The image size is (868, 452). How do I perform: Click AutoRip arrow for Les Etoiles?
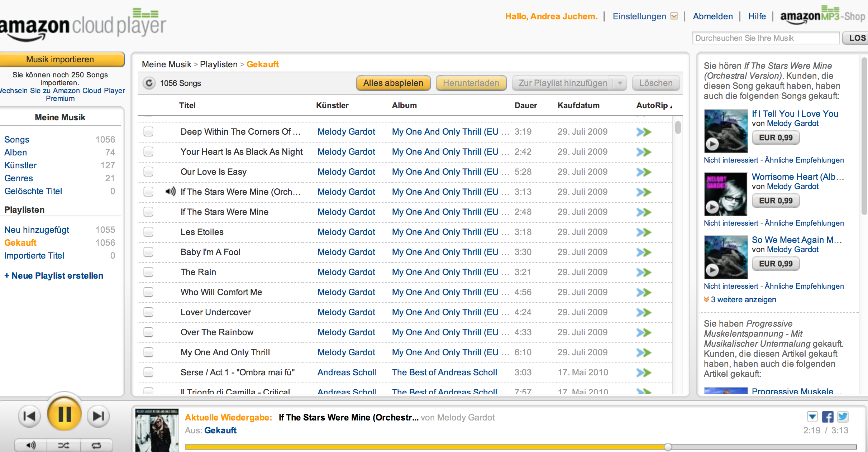(644, 232)
